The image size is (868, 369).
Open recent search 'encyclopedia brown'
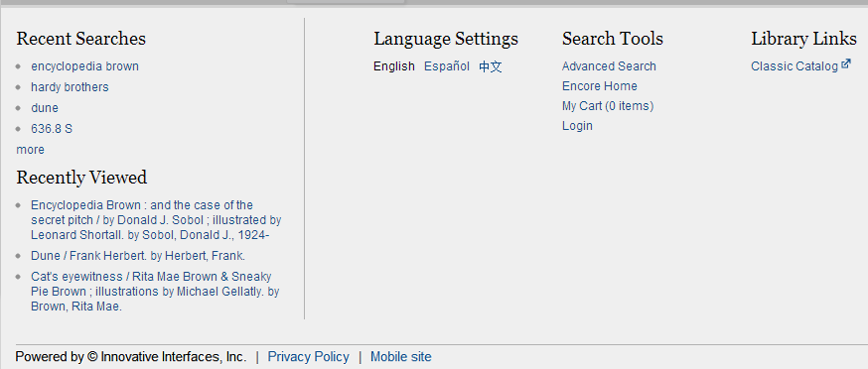pos(84,66)
